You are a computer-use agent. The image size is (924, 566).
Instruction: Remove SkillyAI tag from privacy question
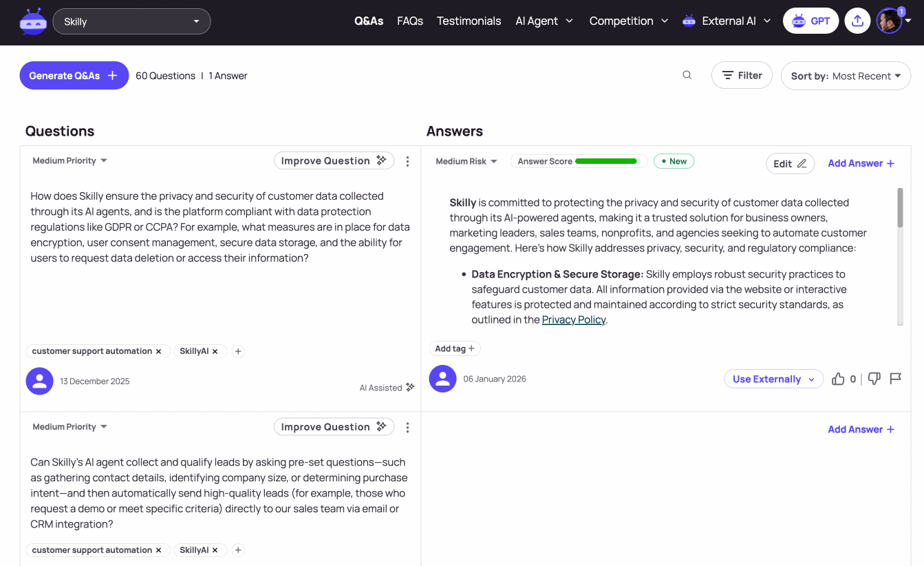pos(215,351)
